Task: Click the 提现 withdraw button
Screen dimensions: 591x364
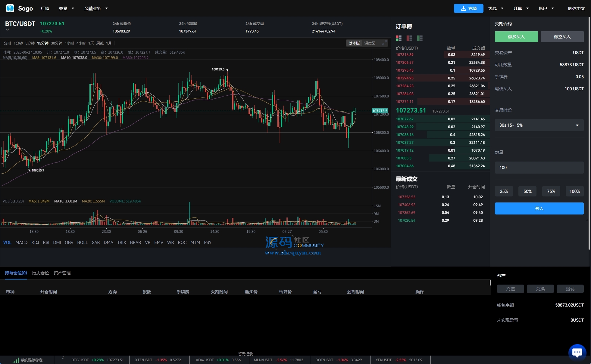Action: pyautogui.click(x=570, y=289)
